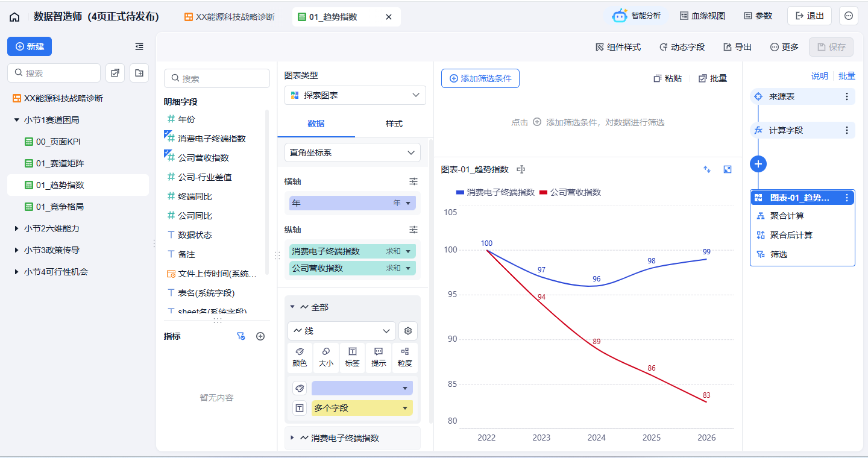The width and height of the screenshot is (868, 458).
Task: Open the 探索图表 chart type dropdown
Action: tap(355, 95)
